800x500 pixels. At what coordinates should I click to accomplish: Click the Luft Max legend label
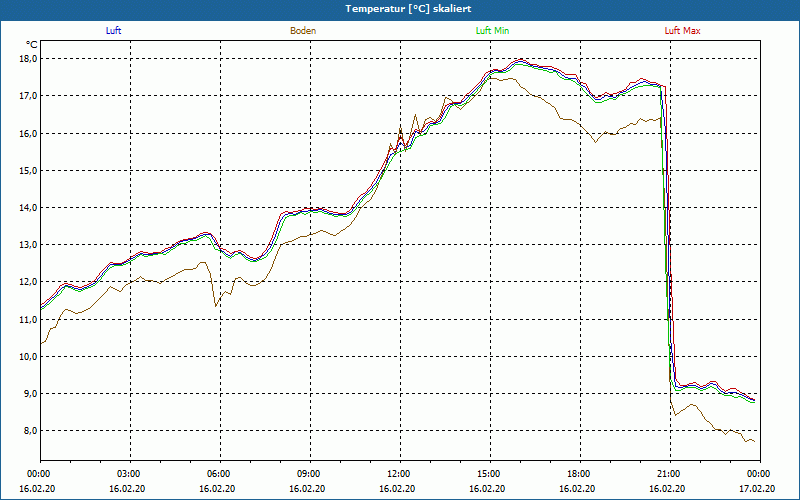(x=682, y=31)
